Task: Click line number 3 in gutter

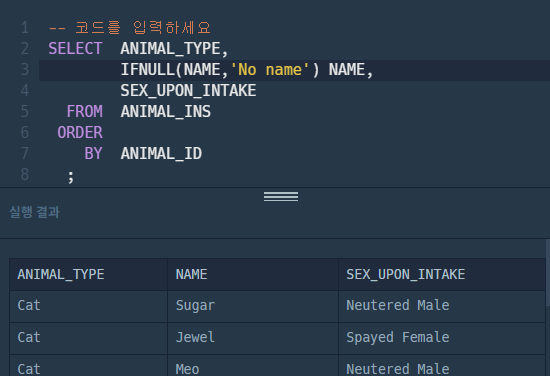Action: [25, 69]
